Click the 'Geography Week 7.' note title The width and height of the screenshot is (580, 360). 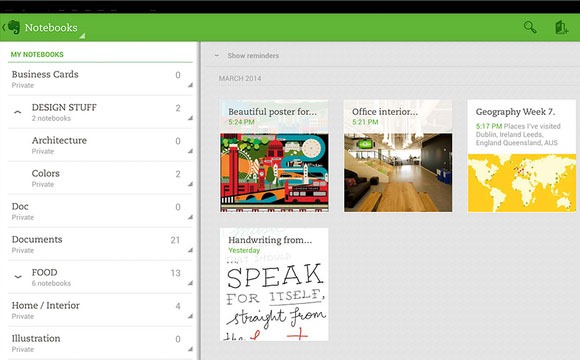coord(515,112)
